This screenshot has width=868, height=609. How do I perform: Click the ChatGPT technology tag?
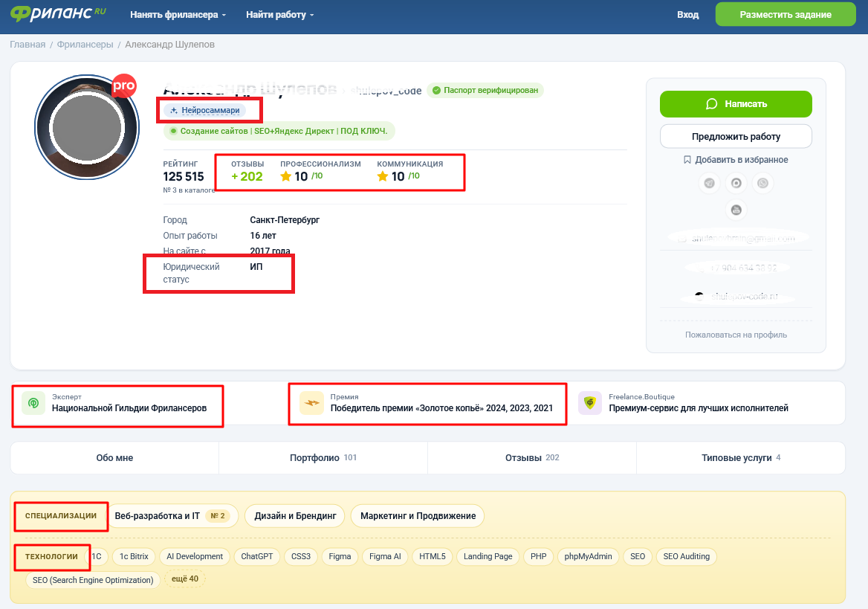click(257, 556)
